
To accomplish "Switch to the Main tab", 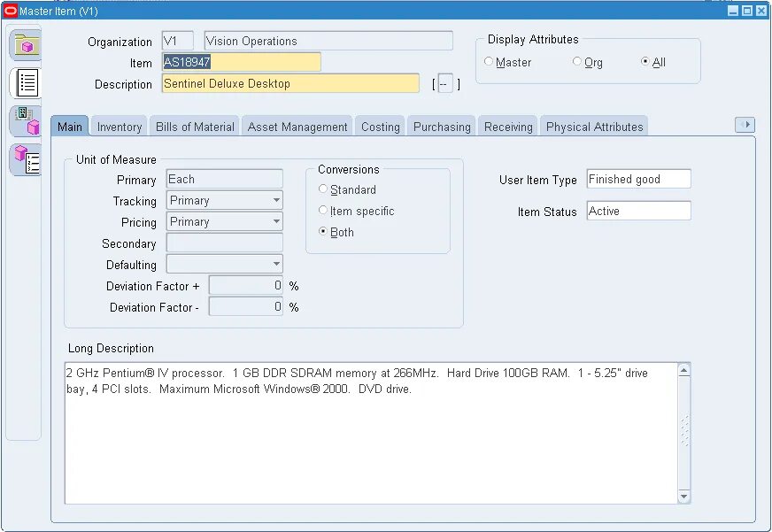I will point(69,127).
